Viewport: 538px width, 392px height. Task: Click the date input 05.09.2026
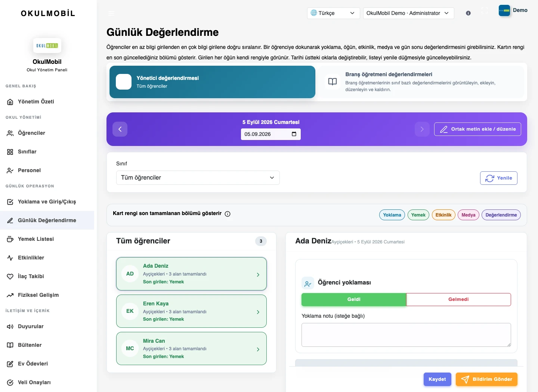point(271,134)
